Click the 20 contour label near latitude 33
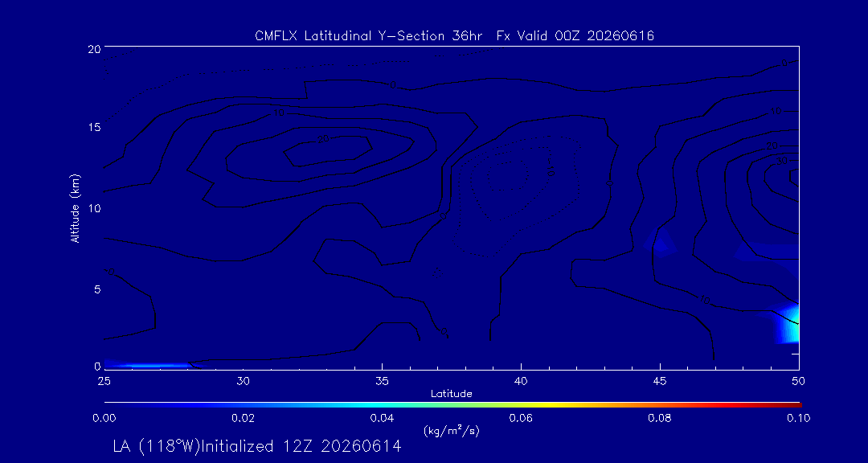 click(x=323, y=138)
